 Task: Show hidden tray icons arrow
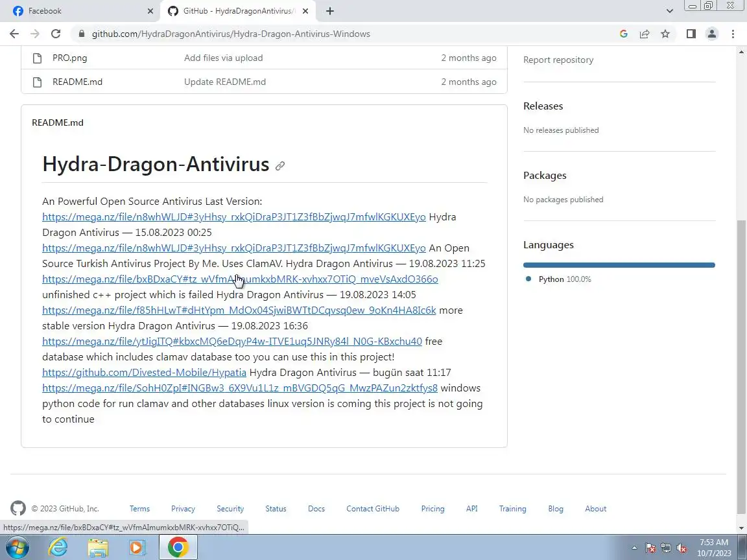[634, 548]
